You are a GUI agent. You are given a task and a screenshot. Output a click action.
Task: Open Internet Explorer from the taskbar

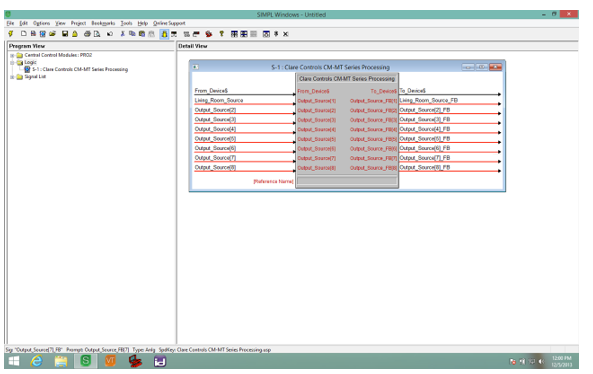36,362
